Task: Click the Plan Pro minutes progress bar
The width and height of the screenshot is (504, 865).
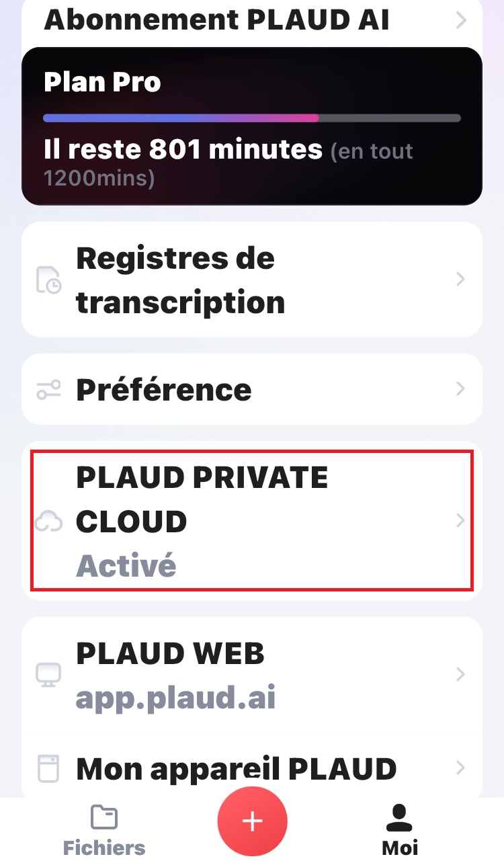Action: click(x=252, y=118)
